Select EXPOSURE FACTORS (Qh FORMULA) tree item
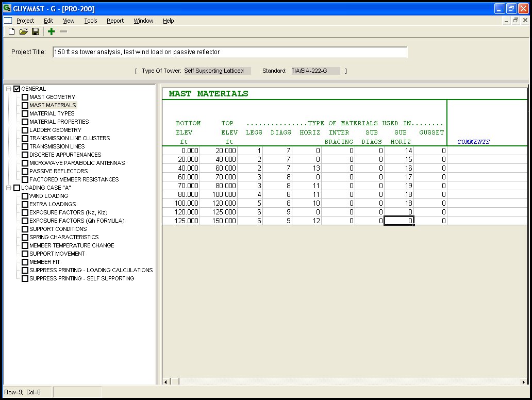This screenshot has height=400, width=532. click(x=77, y=221)
